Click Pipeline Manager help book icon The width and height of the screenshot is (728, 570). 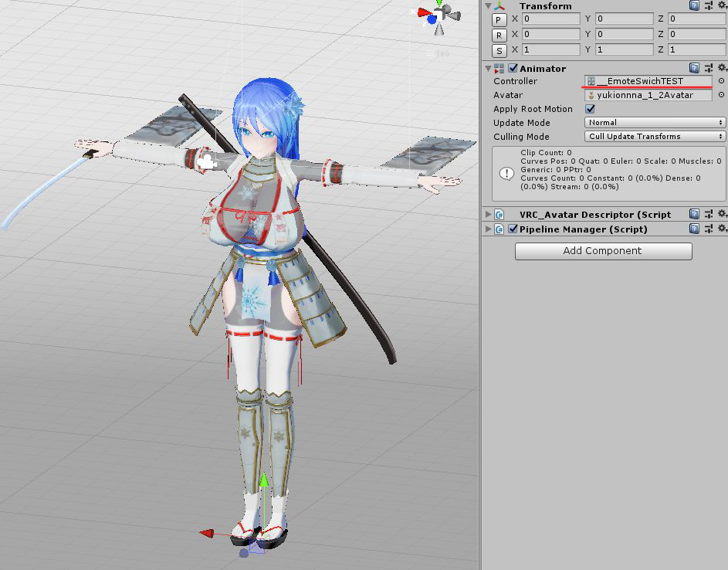coord(694,229)
